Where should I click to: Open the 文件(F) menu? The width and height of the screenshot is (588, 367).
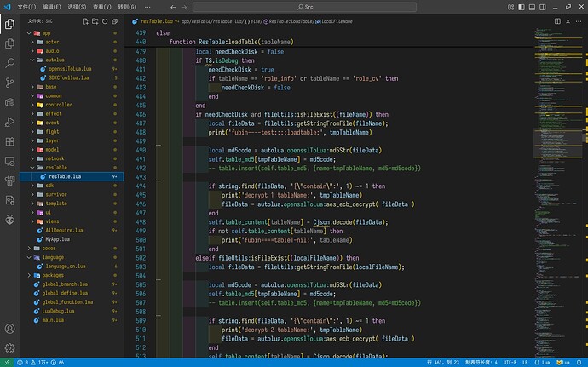[26, 7]
